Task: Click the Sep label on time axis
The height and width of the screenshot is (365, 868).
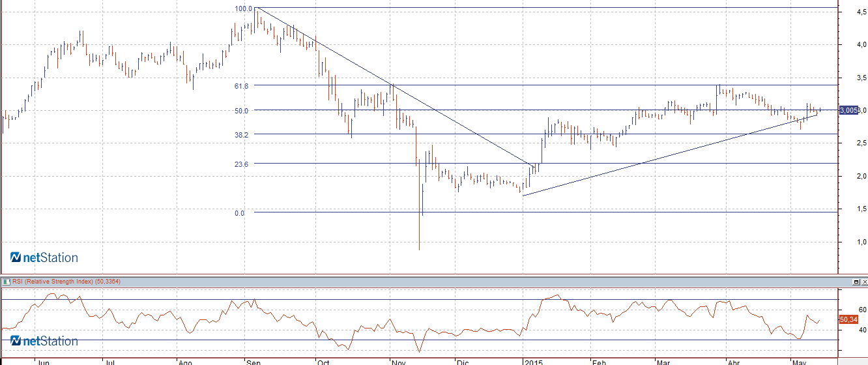Action: tap(253, 361)
